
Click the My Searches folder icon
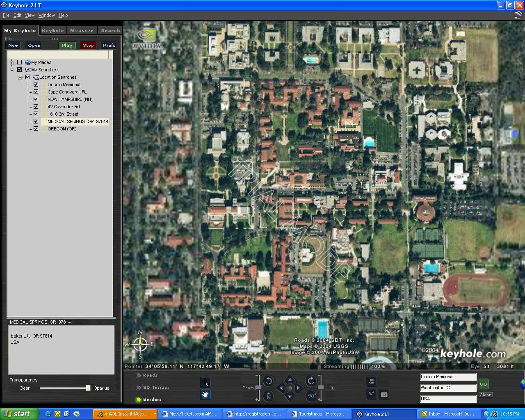pyautogui.click(x=27, y=70)
